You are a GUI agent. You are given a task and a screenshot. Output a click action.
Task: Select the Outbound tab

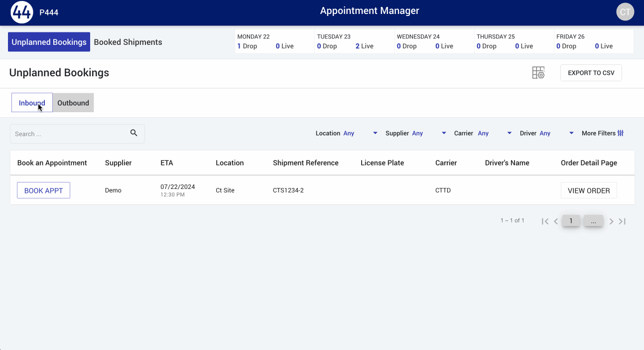[73, 103]
